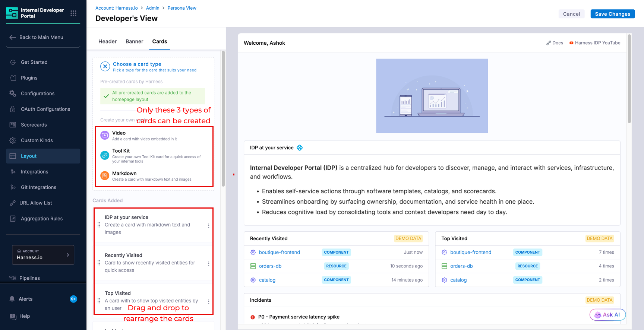Screen dimensions: 644x330
Task: Click the boutique-frontend icon in Recently Visited
Action: pos(253,252)
